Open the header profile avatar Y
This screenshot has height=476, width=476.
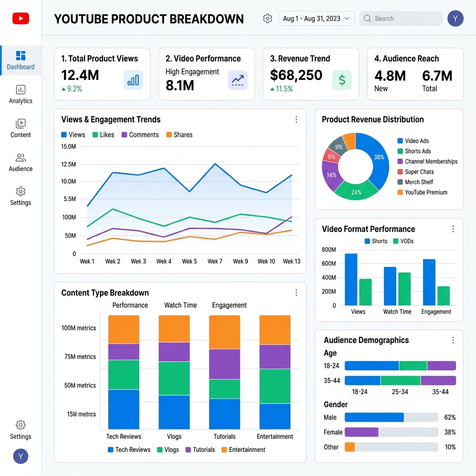(456, 19)
